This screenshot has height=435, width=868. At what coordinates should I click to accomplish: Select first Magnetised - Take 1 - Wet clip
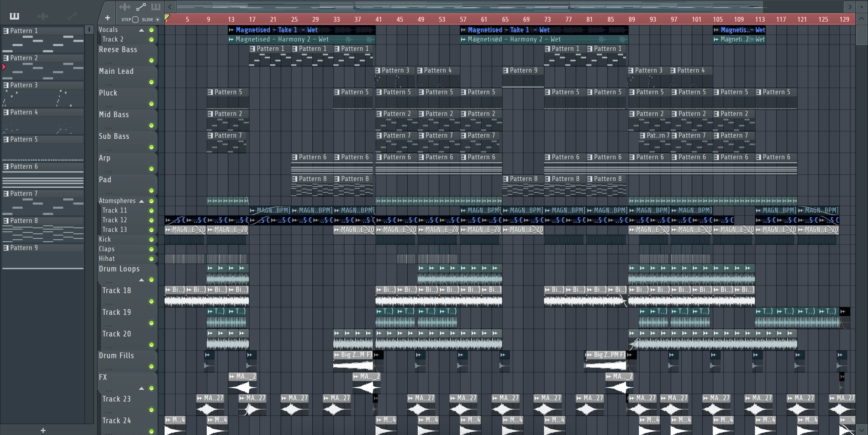pyautogui.click(x=302, y=30)
